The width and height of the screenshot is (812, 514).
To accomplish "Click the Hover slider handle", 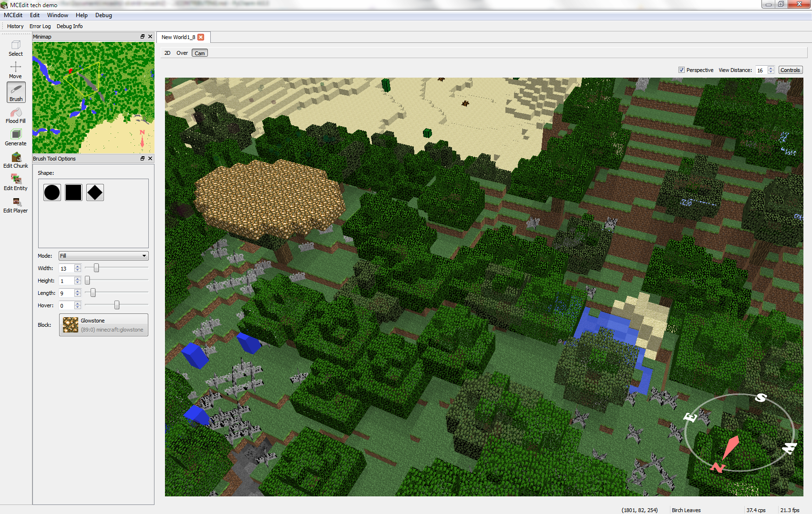I will (117, 305).
